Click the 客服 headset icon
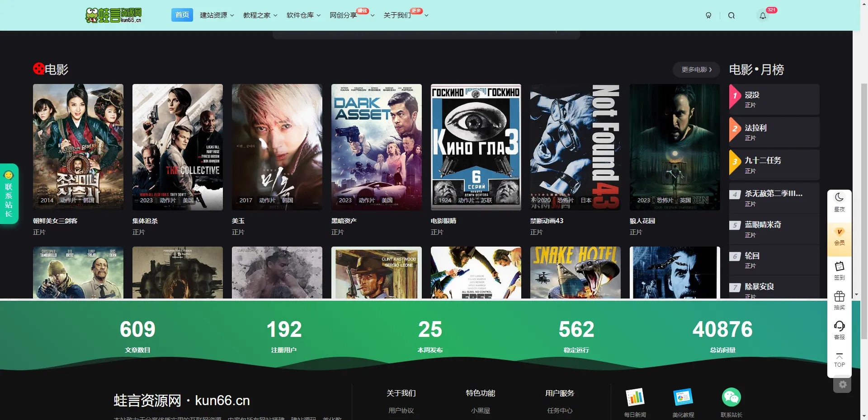This screenshot has height=420, width=868. 839,326
